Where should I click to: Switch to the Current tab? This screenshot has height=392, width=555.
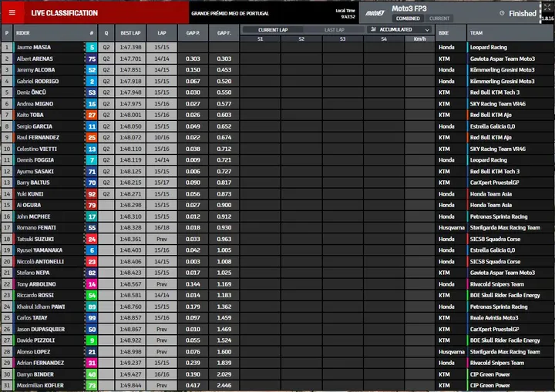(x=439, y=18)
